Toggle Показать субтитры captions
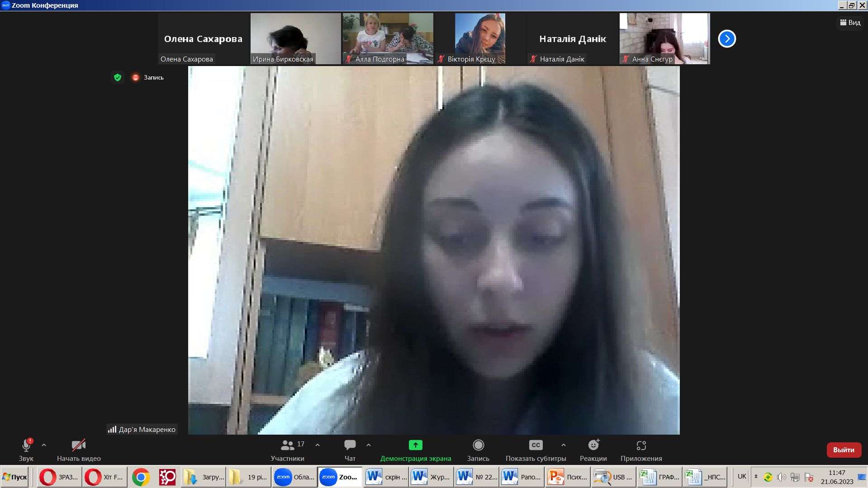 pyautogui.click(x=536, y=445)
